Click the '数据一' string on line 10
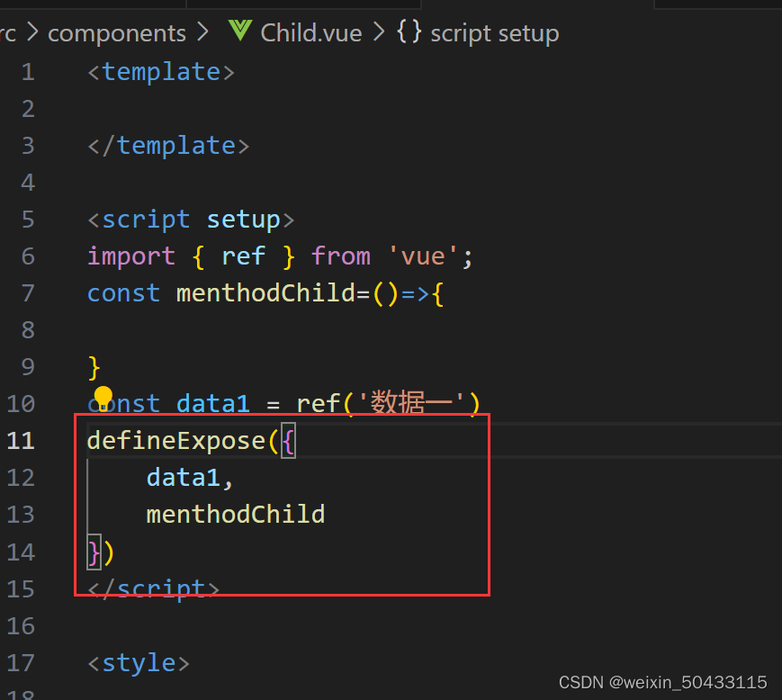The image size is (782, 700). (x=411, y=402)
